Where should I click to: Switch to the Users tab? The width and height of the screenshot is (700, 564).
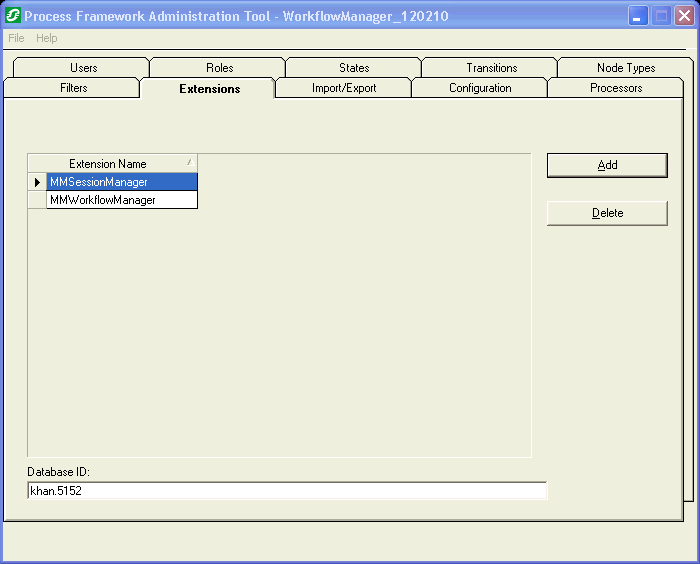pos(83,68)
